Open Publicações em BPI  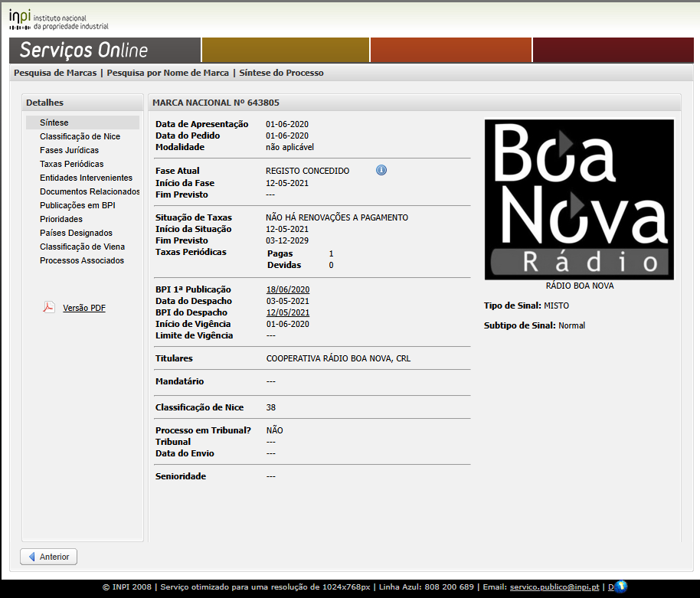point(77,205)
